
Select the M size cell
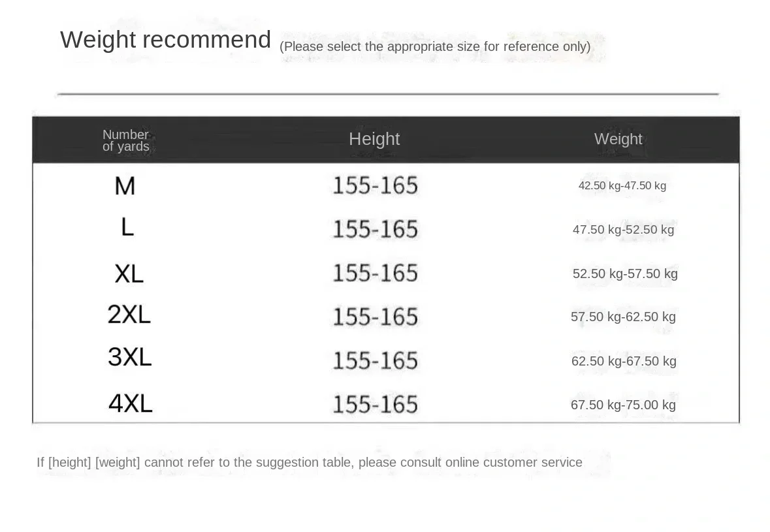[x=125, y=187]
